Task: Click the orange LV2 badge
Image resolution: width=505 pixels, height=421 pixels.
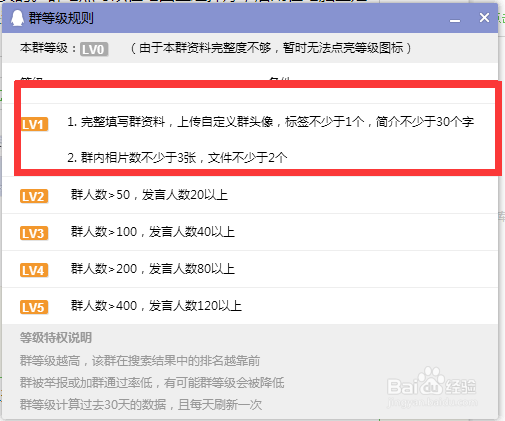Action: 34,196
